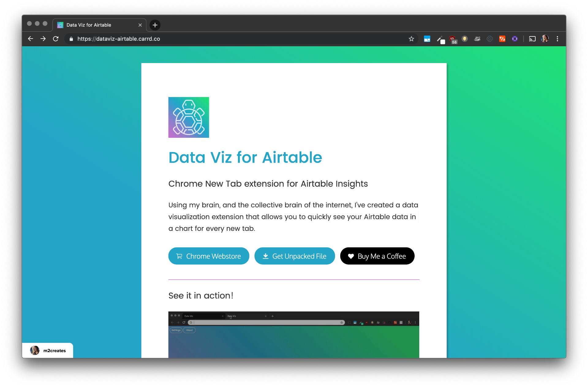
Task: Click the eyedropper color picker extension
Action: pyautogui.click(x=440, y=39)
